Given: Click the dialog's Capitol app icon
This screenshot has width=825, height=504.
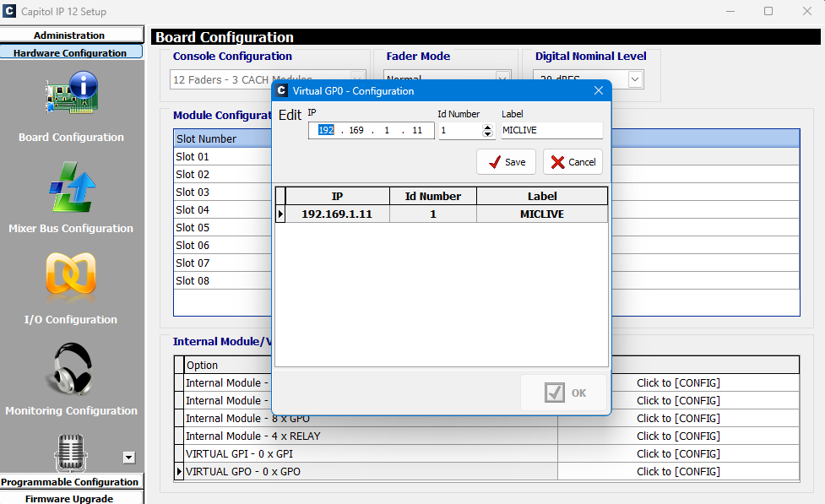Looking at the screenshot, I should pyautogui.click(x=282, y=90).
